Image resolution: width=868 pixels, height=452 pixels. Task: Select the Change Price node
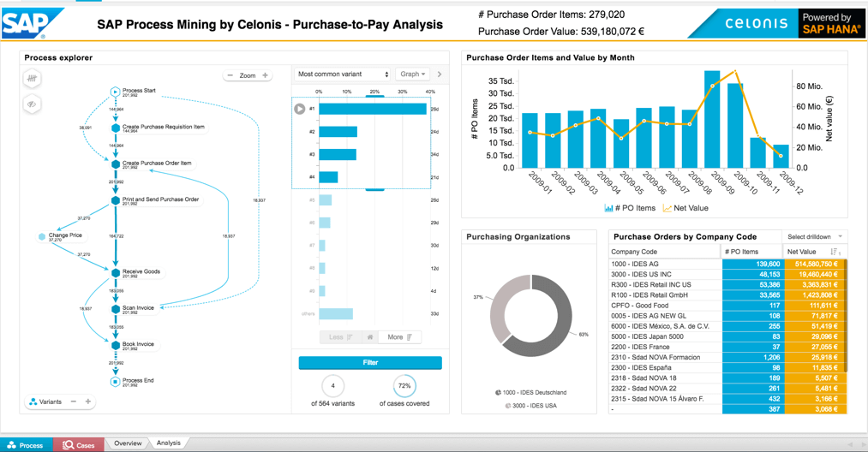click(x=42, y=237)
